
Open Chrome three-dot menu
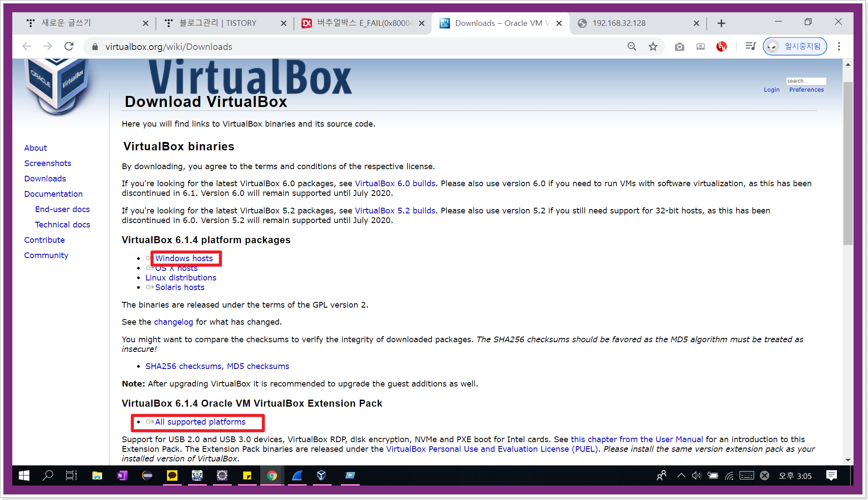click(x=839, y=46)
